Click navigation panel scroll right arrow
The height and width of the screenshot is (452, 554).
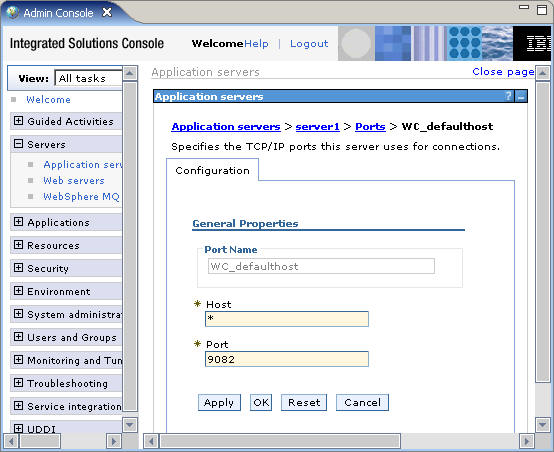pyautogui.click(x=113, y=441)
